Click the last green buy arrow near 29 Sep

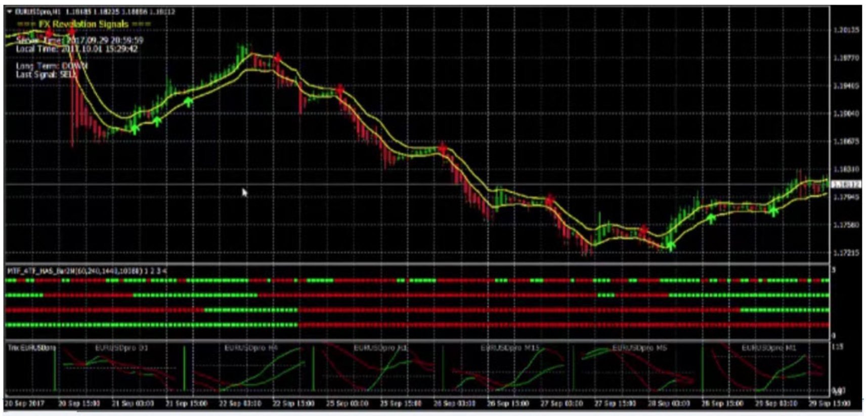[773, 212]
